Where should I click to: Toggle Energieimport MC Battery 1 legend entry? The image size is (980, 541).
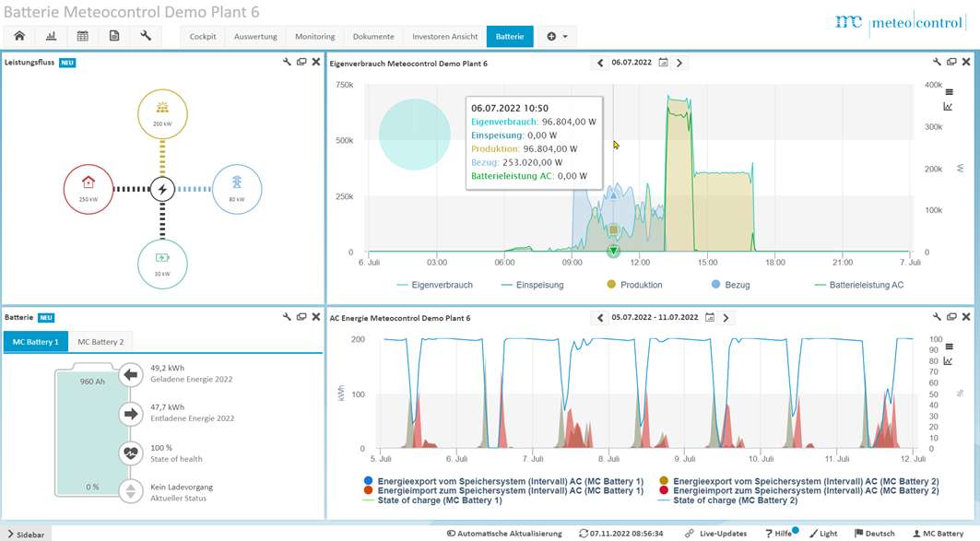point(503,490)
